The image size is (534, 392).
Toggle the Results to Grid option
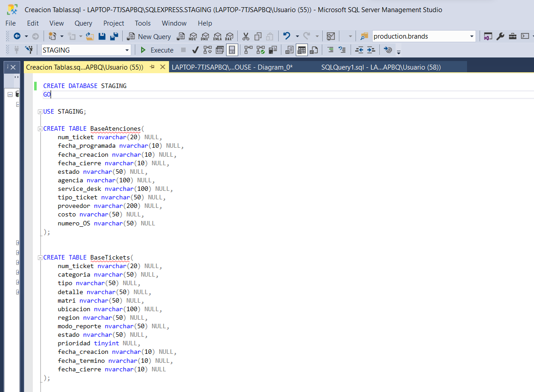[x=302, y=50]
